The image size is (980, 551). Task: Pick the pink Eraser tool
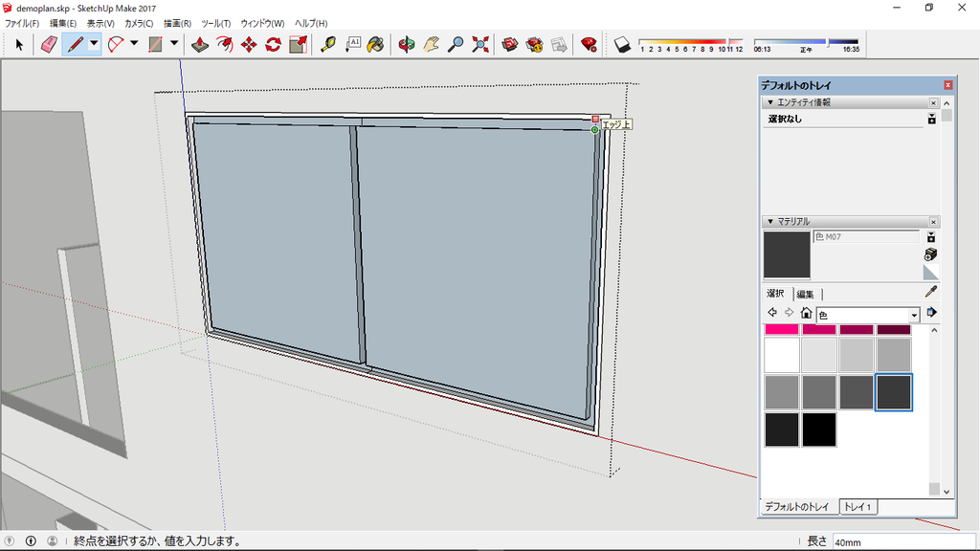[x=49, y=44]
